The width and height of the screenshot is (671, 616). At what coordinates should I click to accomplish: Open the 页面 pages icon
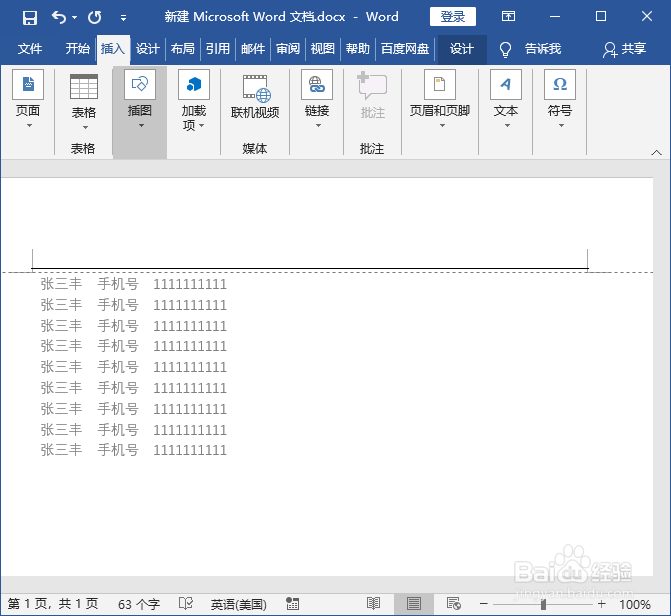click(x=28, y=84)
